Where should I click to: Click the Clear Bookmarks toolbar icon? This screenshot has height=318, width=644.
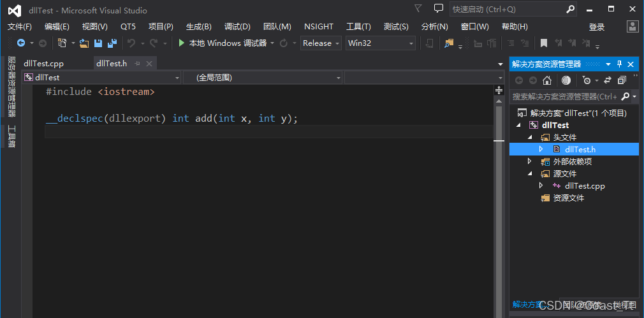tap(586, 43)
